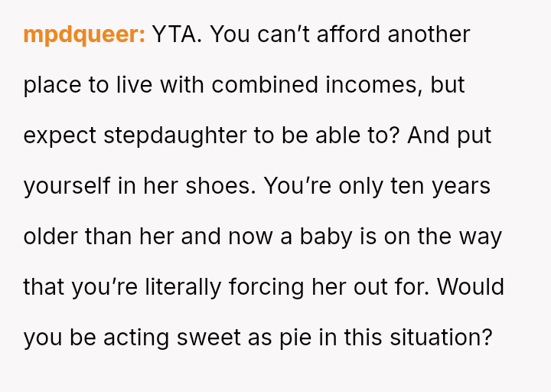Click the word "forcing" in the comment

click(x=266, y=288)
